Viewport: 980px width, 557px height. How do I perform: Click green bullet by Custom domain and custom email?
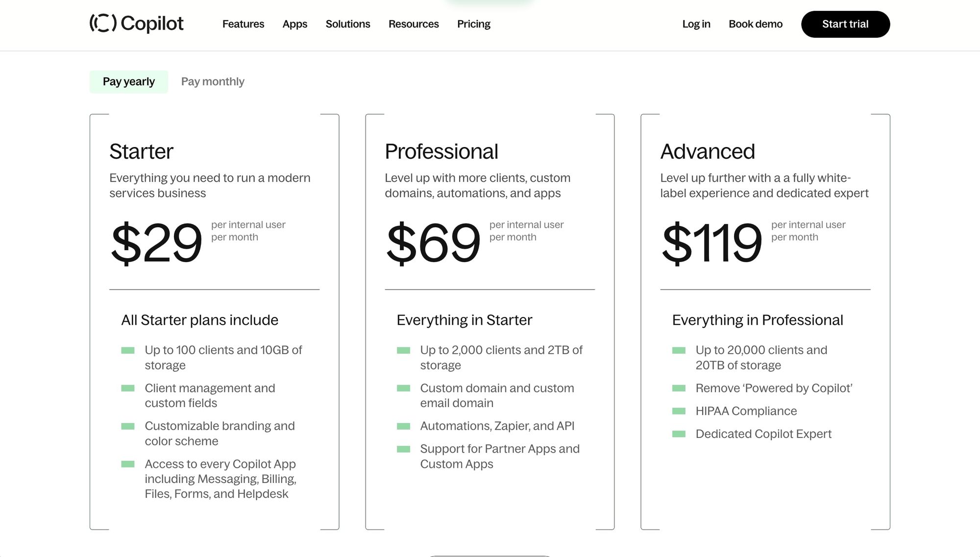(403, 388)
